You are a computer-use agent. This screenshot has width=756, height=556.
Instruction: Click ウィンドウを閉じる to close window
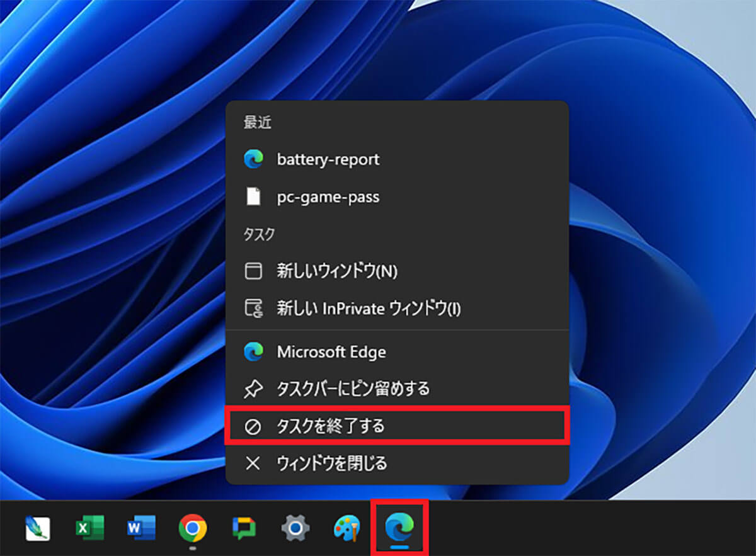click(x=397, y=464)
